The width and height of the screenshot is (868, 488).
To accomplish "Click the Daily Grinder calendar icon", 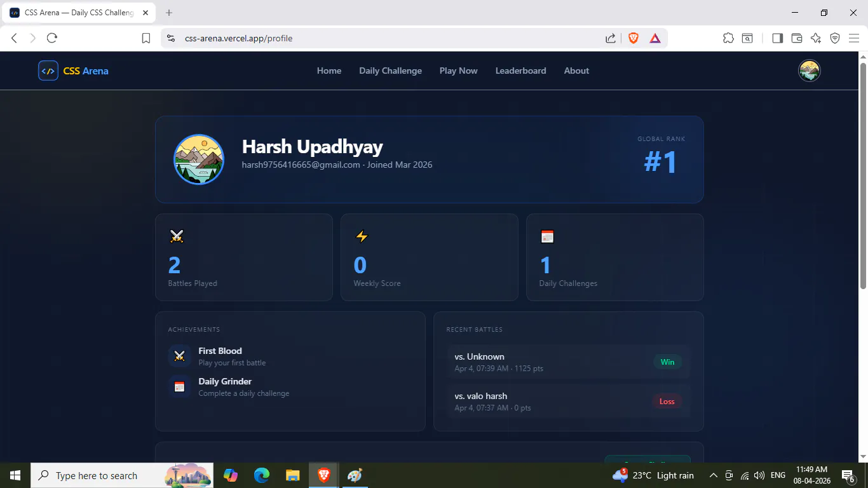I will 179,386.
